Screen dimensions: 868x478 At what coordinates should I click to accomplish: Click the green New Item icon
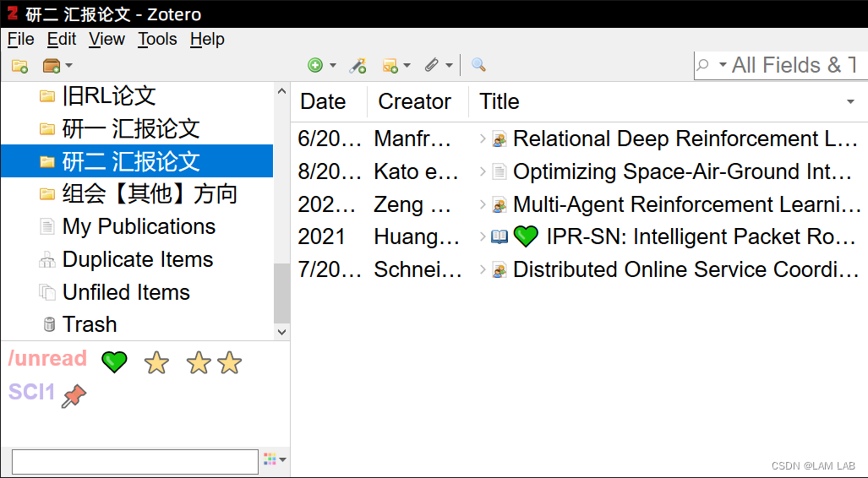pos(315,65)
